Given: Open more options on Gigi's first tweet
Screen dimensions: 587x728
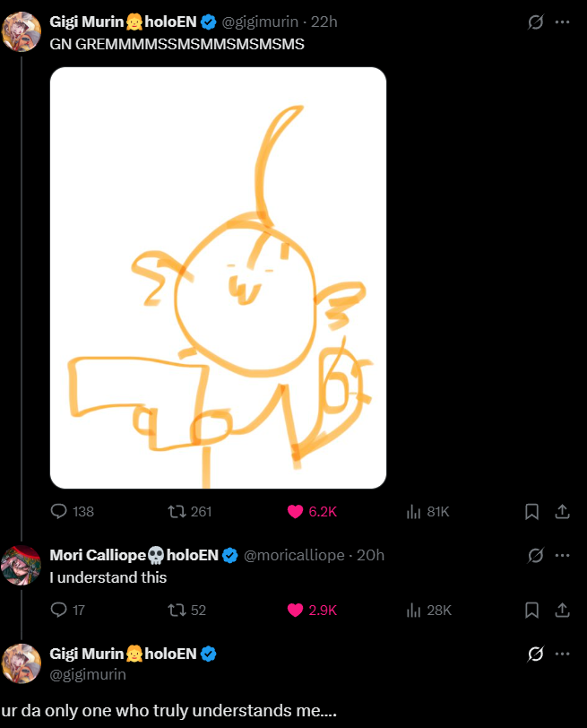Looking at the screenshot, I should (x=563, y=22).
